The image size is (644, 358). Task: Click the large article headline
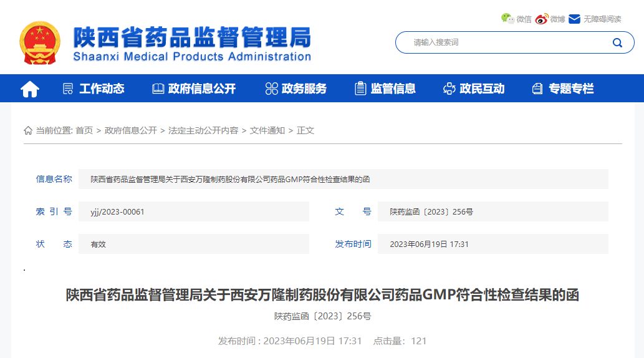pyautogui.click(x=322, y=295)
